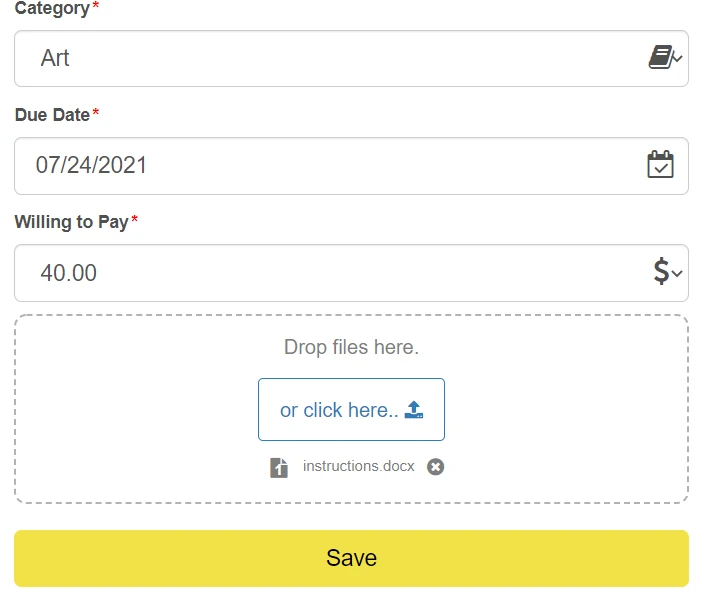Select the Art text in Category

pos(55,58)
